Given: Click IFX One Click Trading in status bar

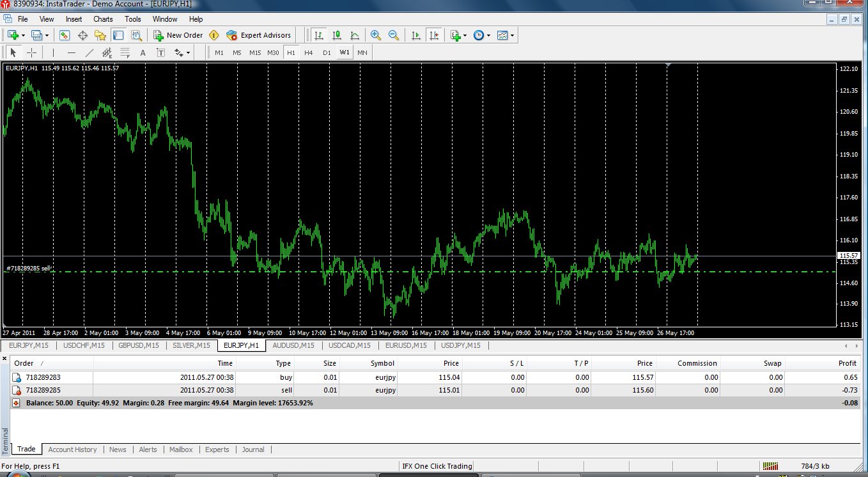Looking at the screenshot, I should [x=437, y=466].
